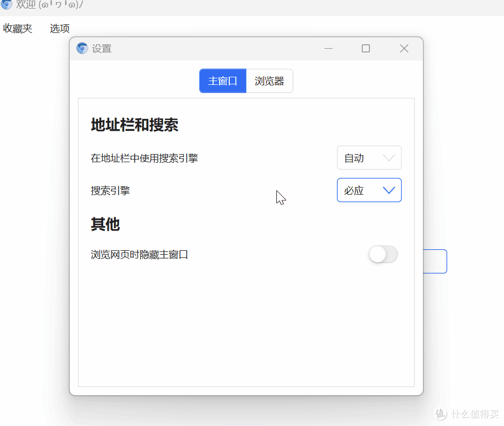Click the input field behind the settings dialog
The height and width of the screenshot is (426, 504).
click(x=435, y=261)
